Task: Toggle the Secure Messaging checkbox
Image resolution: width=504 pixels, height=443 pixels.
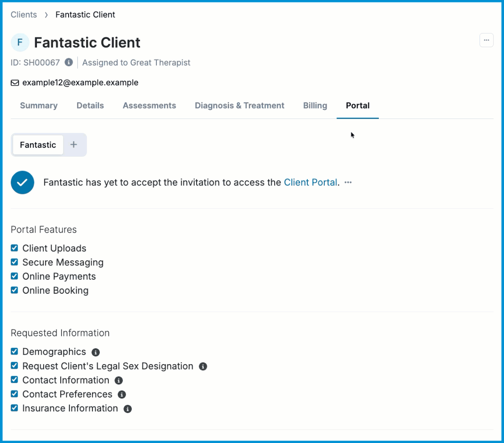Action: [14, 262]
